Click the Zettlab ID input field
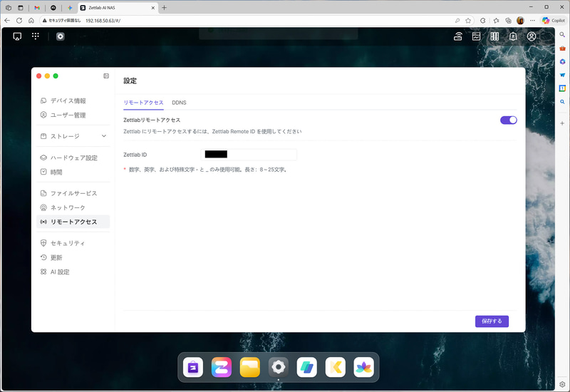The height and width of the screenshot is (392, 570). 249,155
